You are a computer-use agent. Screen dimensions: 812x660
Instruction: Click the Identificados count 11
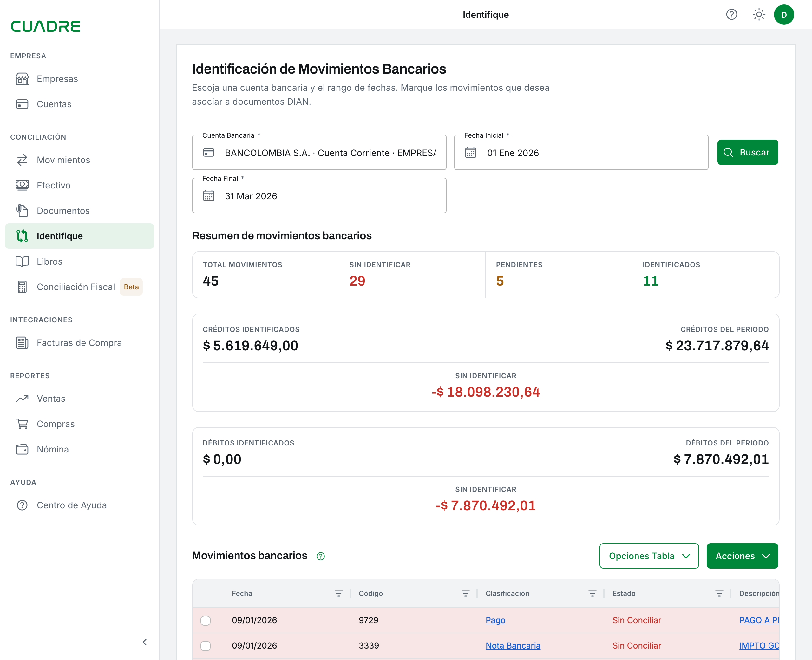pyautogui.click(x=651, y=281)
